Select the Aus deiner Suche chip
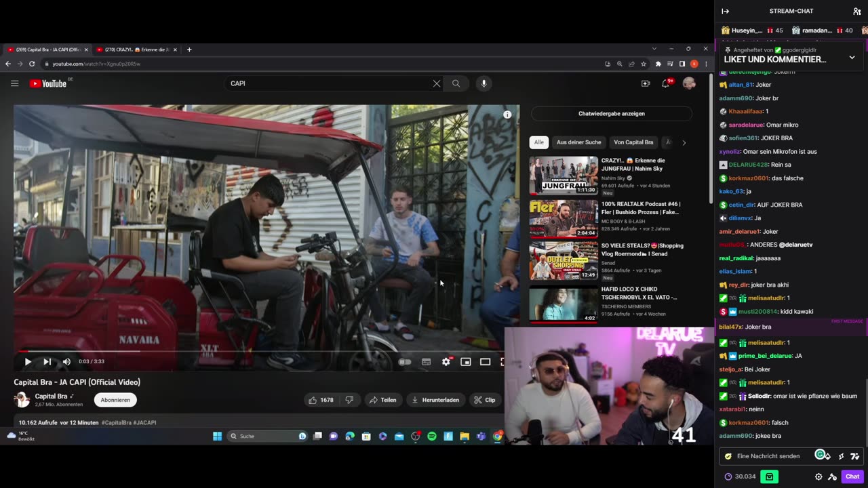The height and width of the screenshot is (488, 868). click(578, 142)
